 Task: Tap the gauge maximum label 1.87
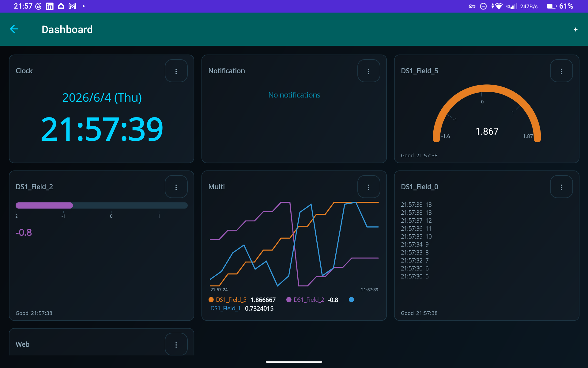click(528, 136)
